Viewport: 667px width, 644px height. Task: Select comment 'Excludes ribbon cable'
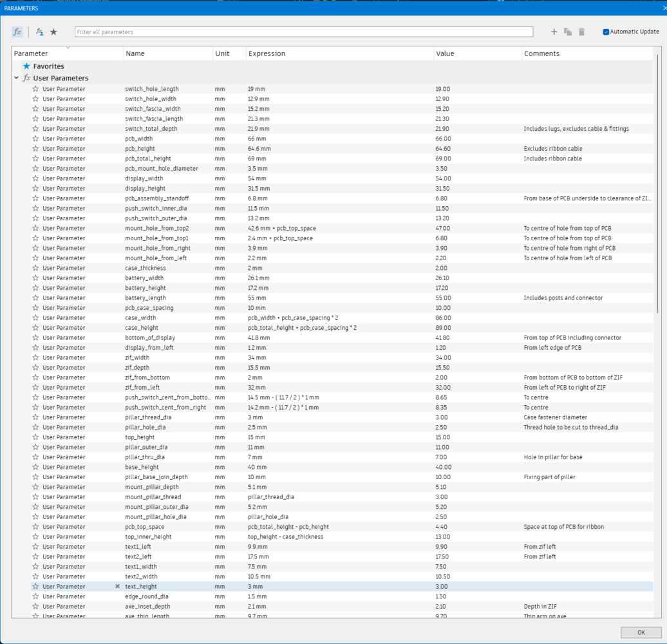[x=553, y=149]
